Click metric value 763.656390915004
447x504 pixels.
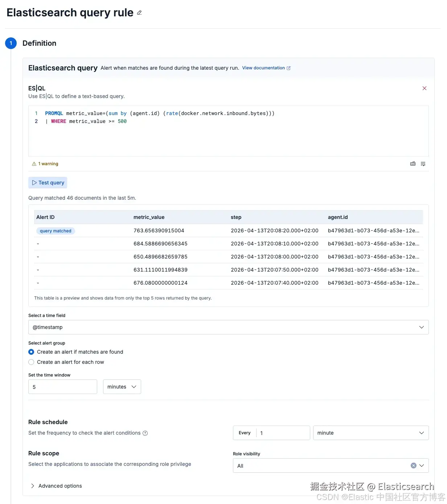point(159,231)
